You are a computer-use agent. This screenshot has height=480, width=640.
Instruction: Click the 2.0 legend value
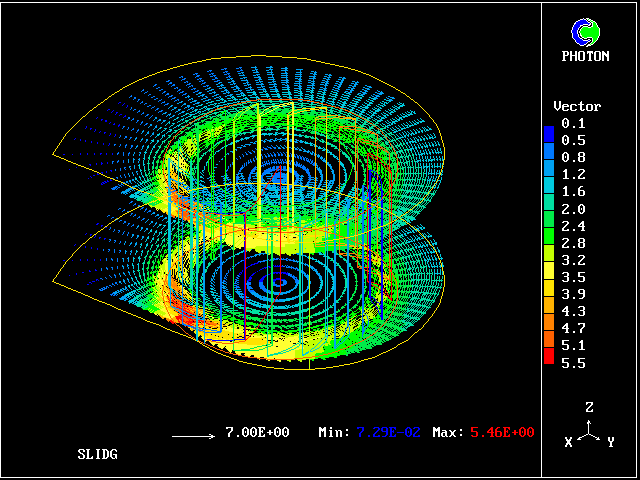coord(574,209)
